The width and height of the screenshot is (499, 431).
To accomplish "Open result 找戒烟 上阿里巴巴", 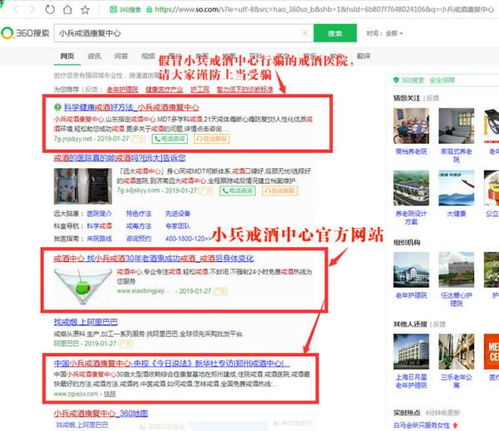I will pos(86,322).
